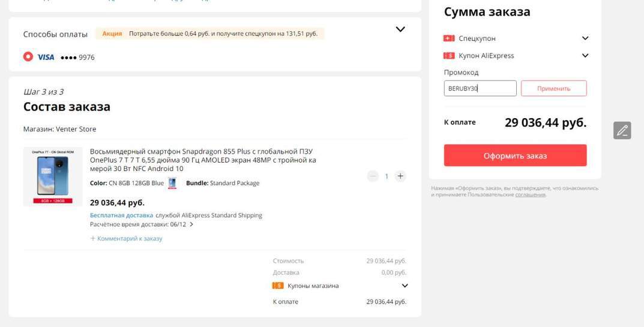Click the Купон AliExpress coupon icon
The width and height of the screenshot is (644, 327).
click(449, 56)
